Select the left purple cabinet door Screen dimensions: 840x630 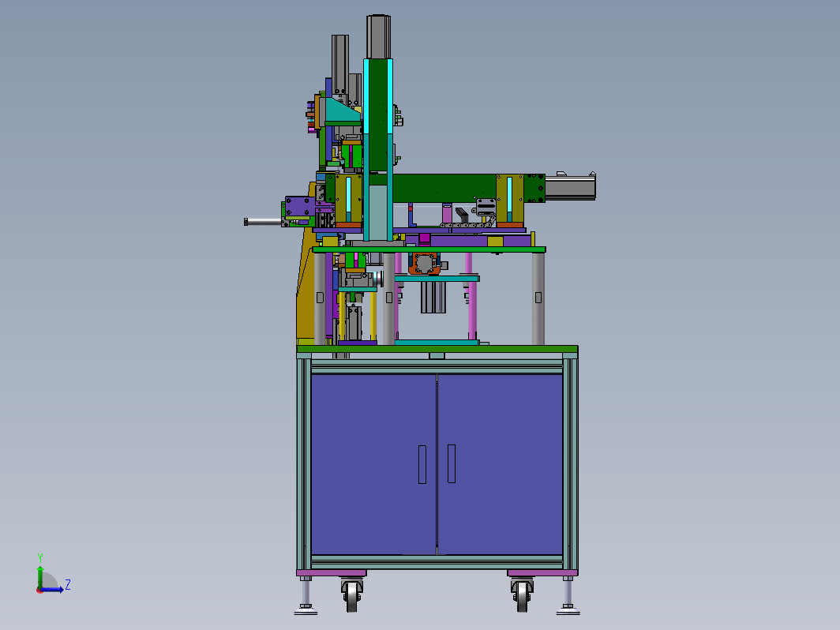373,464
